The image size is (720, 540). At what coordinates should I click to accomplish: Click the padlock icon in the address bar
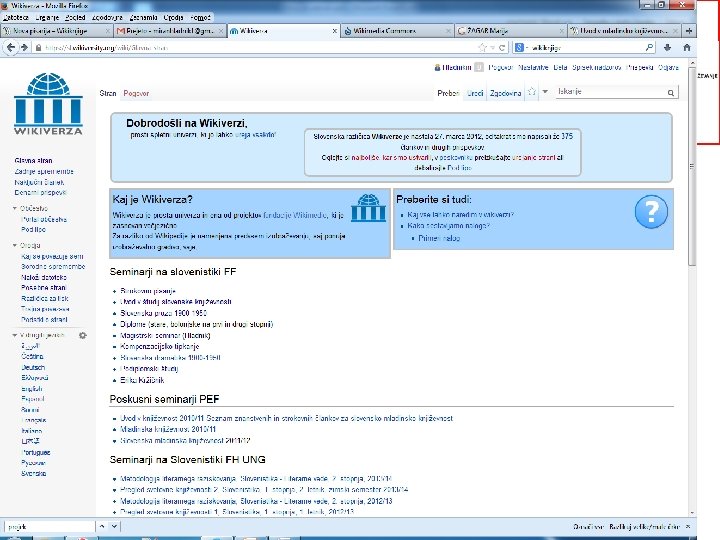39,47
